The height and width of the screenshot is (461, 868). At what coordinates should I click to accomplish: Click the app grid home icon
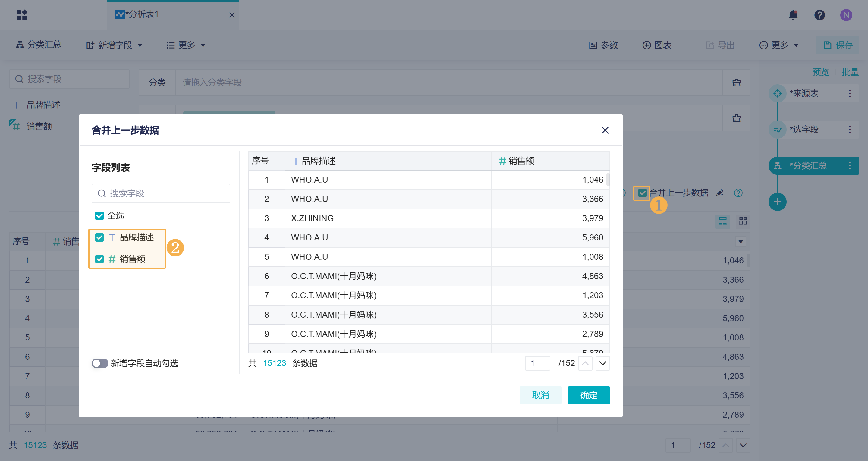pos(22,15)
